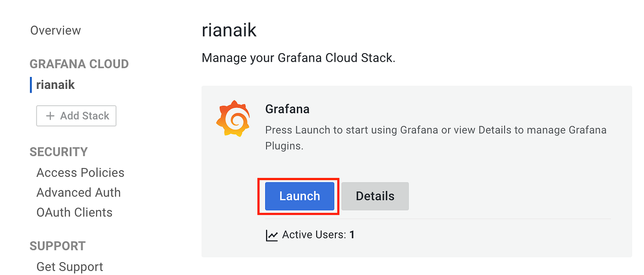Viewport: 644px width, 275px height.
Task: Click the SUPPORT section header
Action: (57, 246)
